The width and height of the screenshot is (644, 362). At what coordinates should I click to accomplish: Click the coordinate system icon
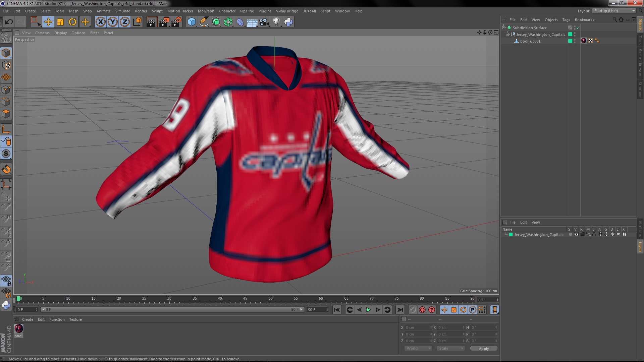click(x=137, y=22)
